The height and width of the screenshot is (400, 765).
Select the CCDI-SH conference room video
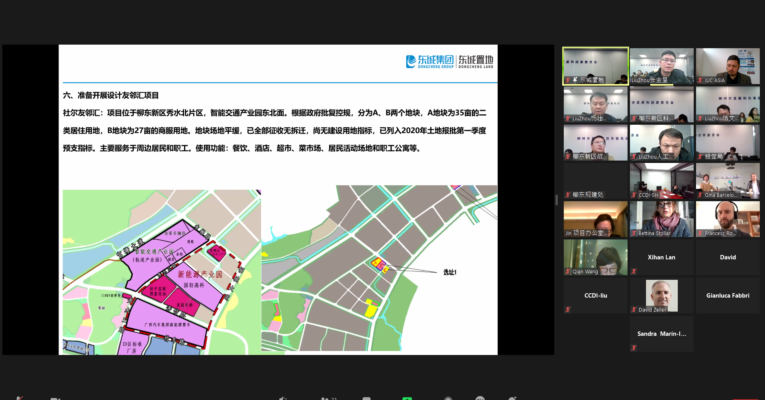click(x=662, y=181)
